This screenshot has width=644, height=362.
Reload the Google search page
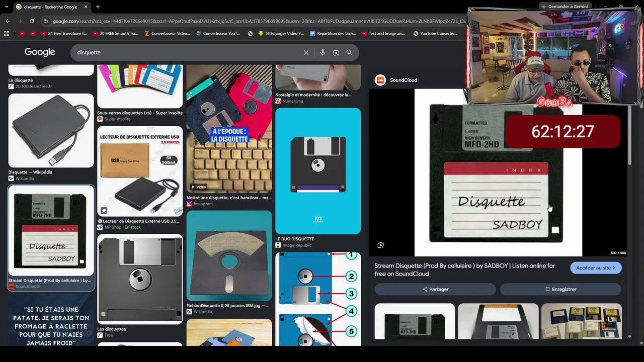[x=32, y=21]
